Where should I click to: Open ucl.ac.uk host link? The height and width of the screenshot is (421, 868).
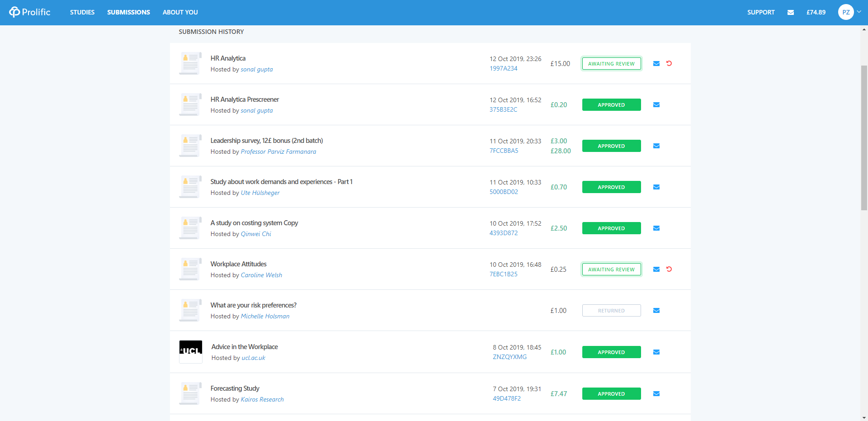point(254,358)
